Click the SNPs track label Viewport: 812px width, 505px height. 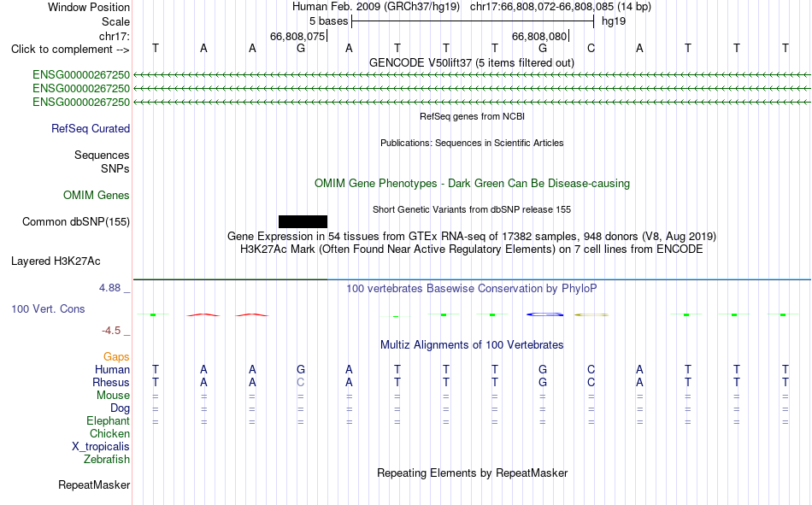(115, 168)
